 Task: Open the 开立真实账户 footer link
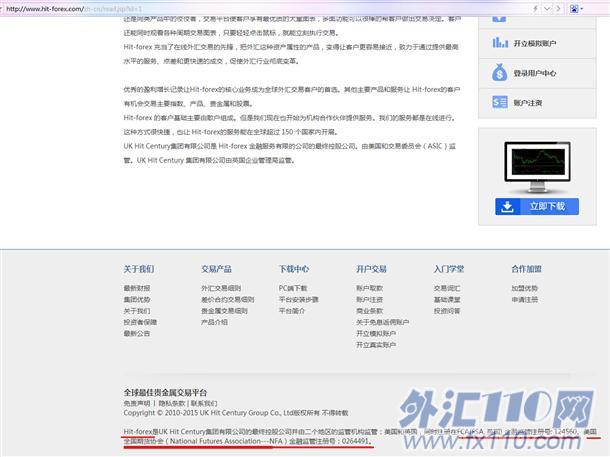376,345
